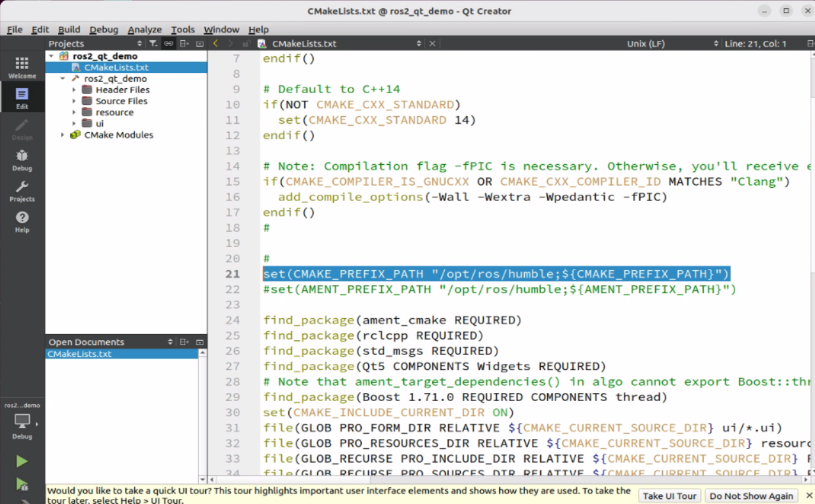Open the Debug menu
This screenshot has width=815, height=504.
(x=104, y=29)
